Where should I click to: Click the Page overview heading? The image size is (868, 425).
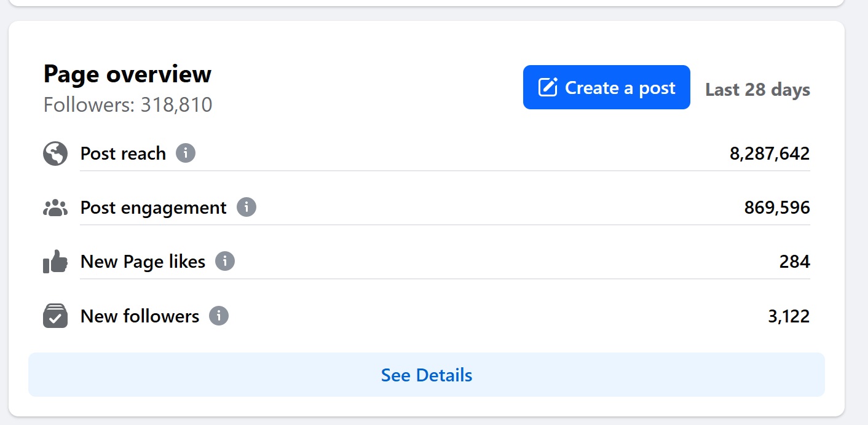[x=127, y=74]
